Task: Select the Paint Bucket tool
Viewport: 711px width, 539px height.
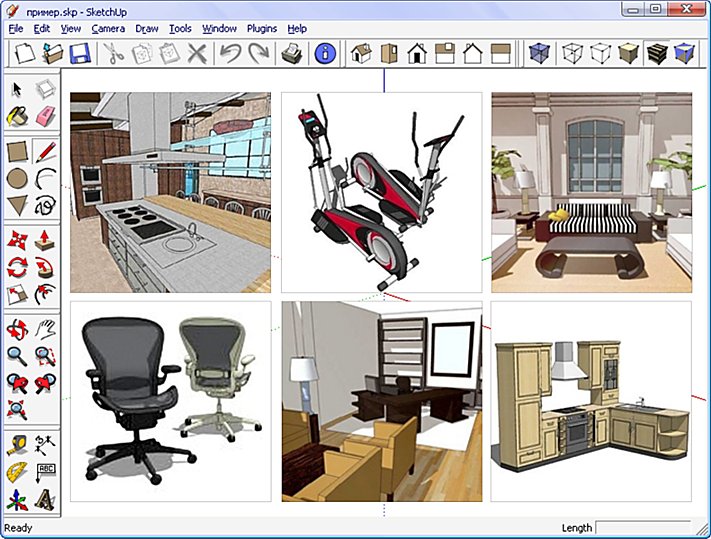Action: [18, 117]
